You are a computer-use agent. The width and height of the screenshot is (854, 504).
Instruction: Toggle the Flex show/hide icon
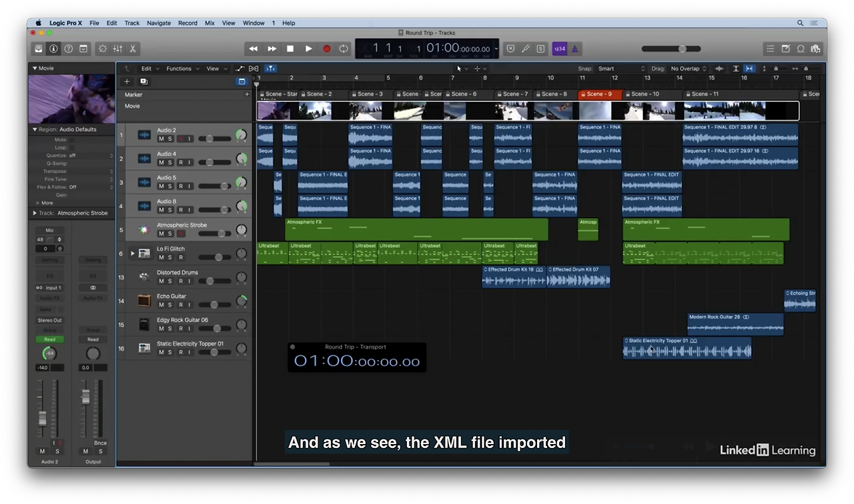tap(254, 69)
